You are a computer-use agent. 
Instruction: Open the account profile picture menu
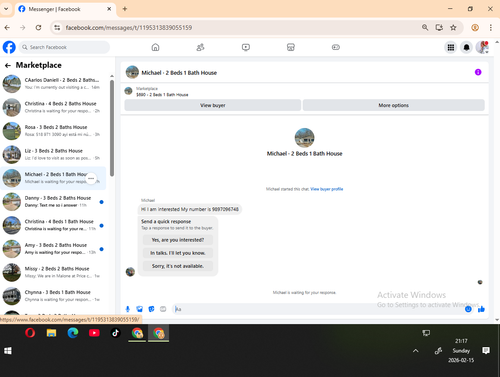tap(482, 47)
